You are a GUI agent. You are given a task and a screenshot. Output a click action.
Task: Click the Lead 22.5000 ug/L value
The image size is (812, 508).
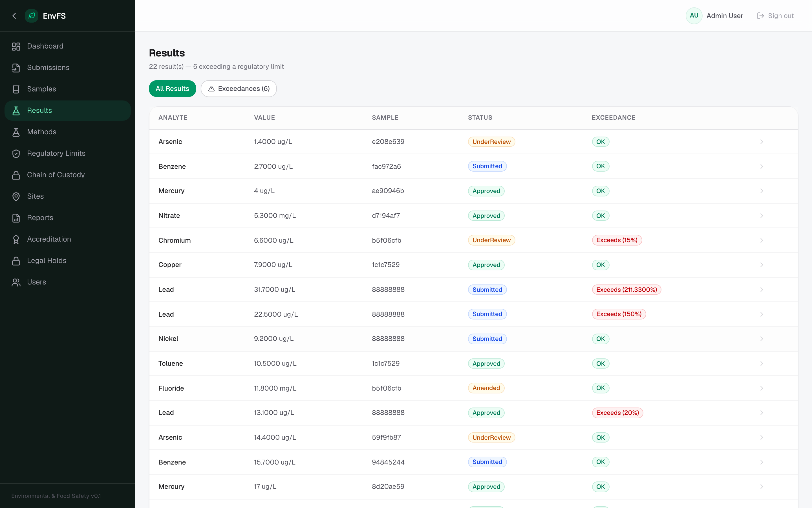click(x=276, y=314)
